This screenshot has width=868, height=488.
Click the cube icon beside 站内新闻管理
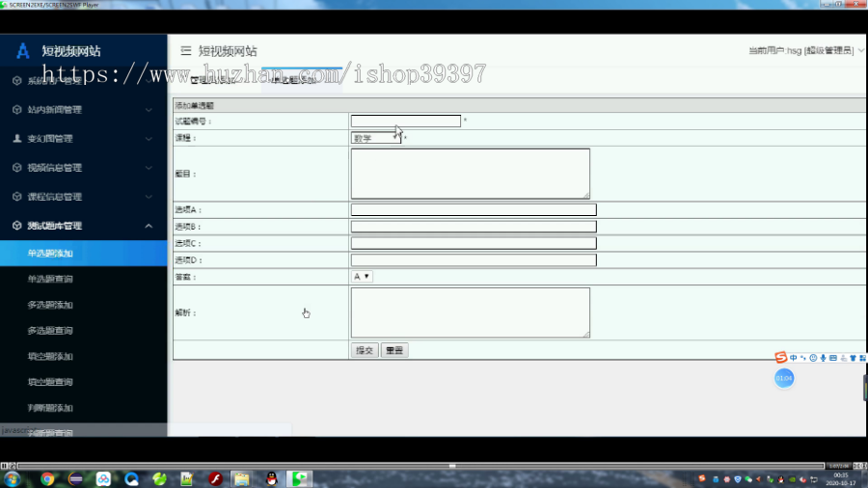click(17, 110)
